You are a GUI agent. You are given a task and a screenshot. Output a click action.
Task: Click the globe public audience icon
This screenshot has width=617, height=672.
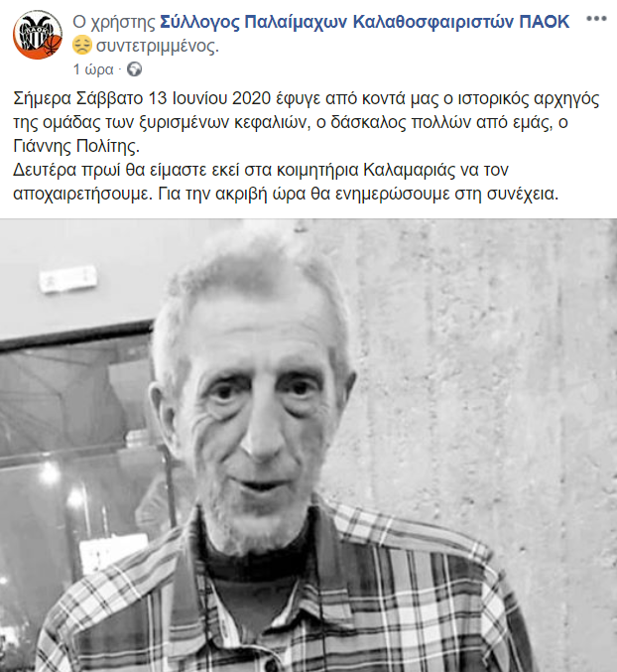(135, 69)
